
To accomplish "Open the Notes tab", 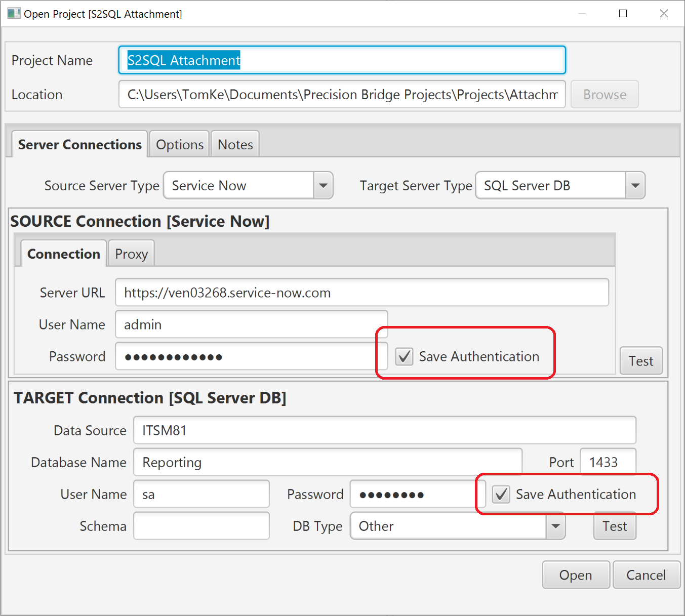I will point(235,144).
